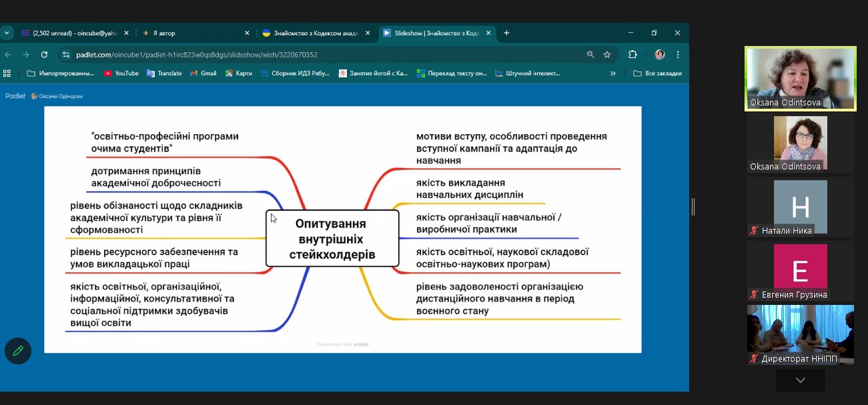Open the browser Extensions puzzle icon

pos(632,55)
